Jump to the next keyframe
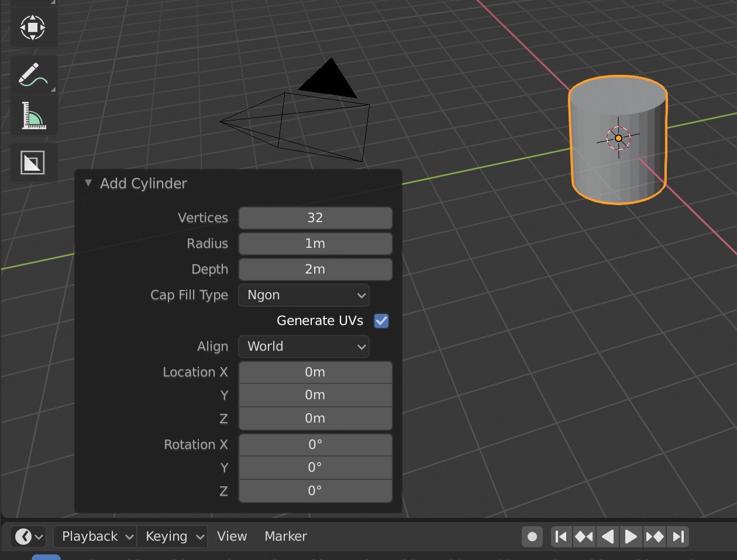This screenshot has width=737, height=560. (x=655, y=537)
